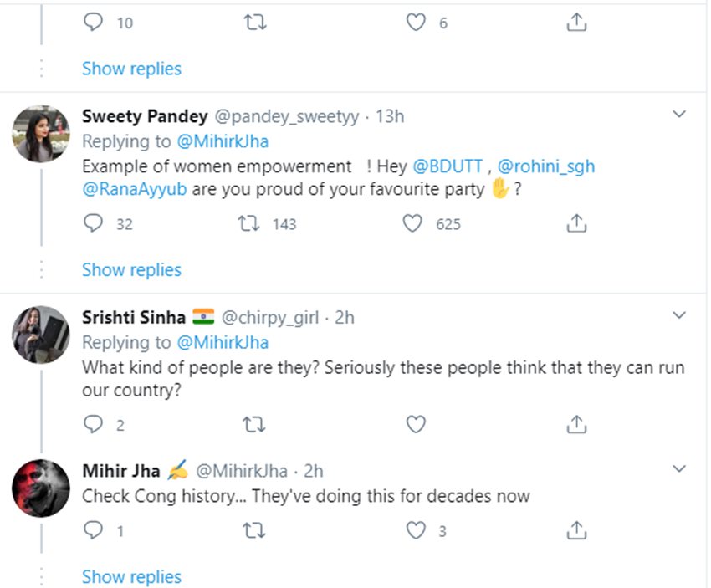Show replies under Mihir Jha's tweet

click(131, 576)
